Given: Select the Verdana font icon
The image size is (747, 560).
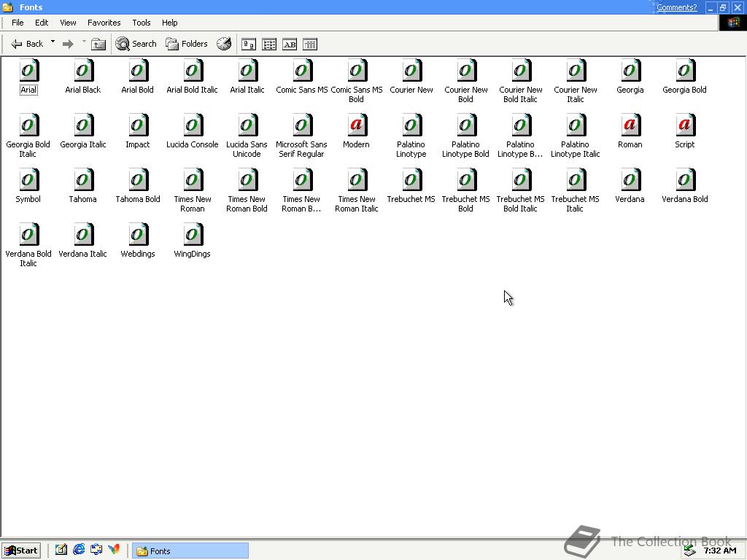Looking at the screenshot, I should (x=630, y=180).
